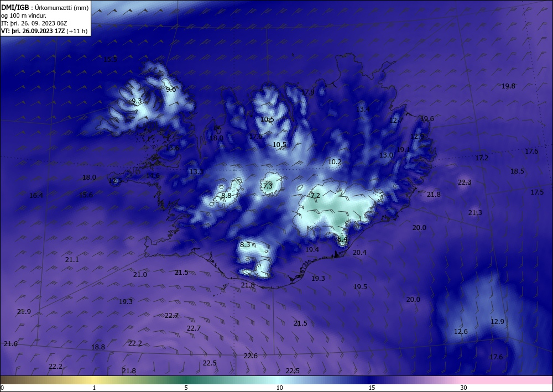The width and height of the screenshot is (553, 392).
Task: Click the 12.5 value label
Action: point(116,181)
